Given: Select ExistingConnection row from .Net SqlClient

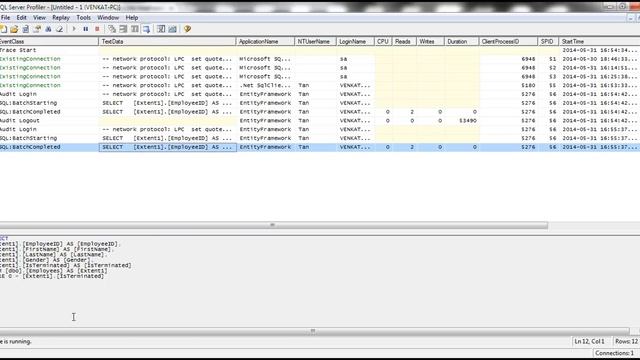Looking at the screenshot, I should coord(320,85).
